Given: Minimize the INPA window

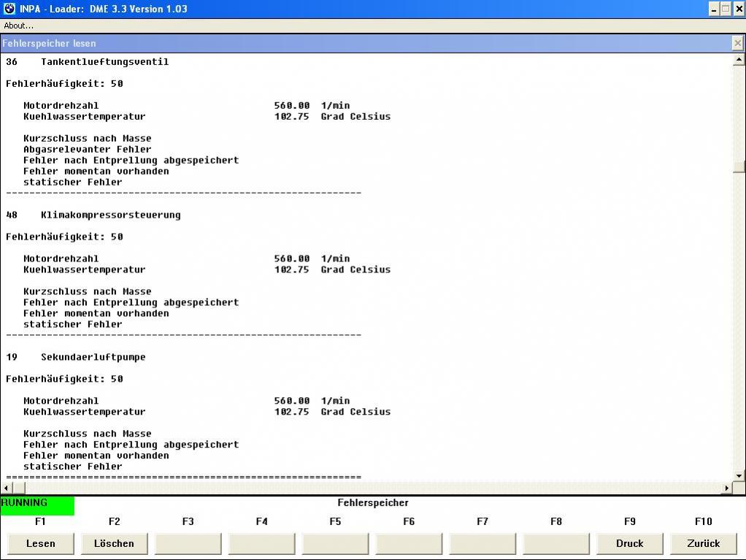Looking at the screenshot, I should (714, 9).
